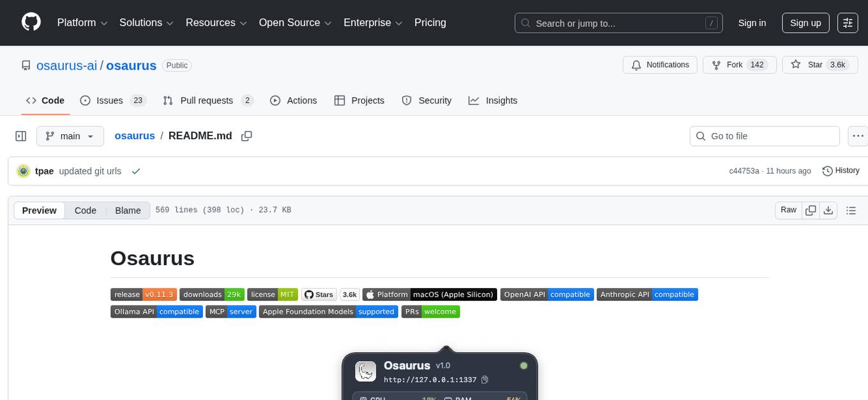Click the Go to file field
Screen dimensions: 868x400
click(764, 135)
